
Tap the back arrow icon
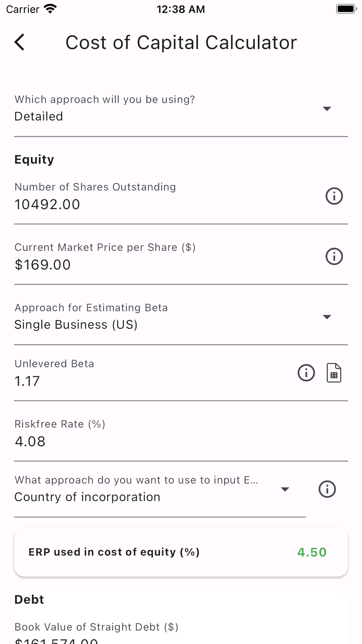[x=20, y=42]
